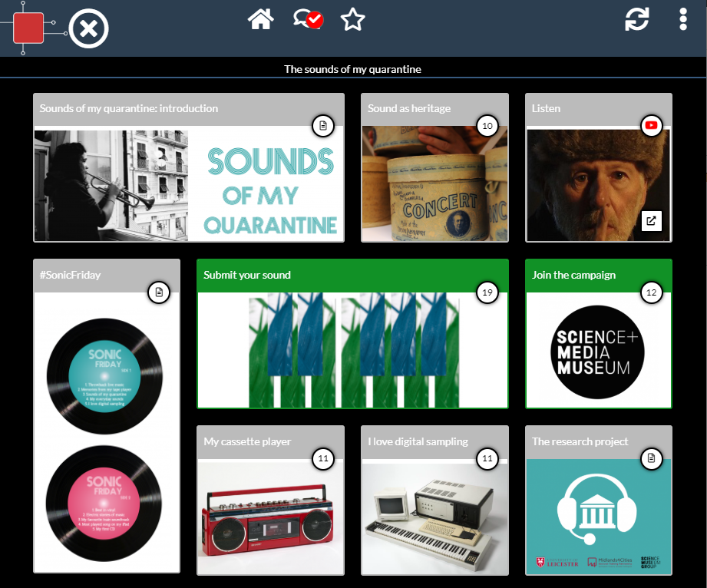Open the chat bubble with red checkmark icon
Screen dimensions: 707x588
308,20
